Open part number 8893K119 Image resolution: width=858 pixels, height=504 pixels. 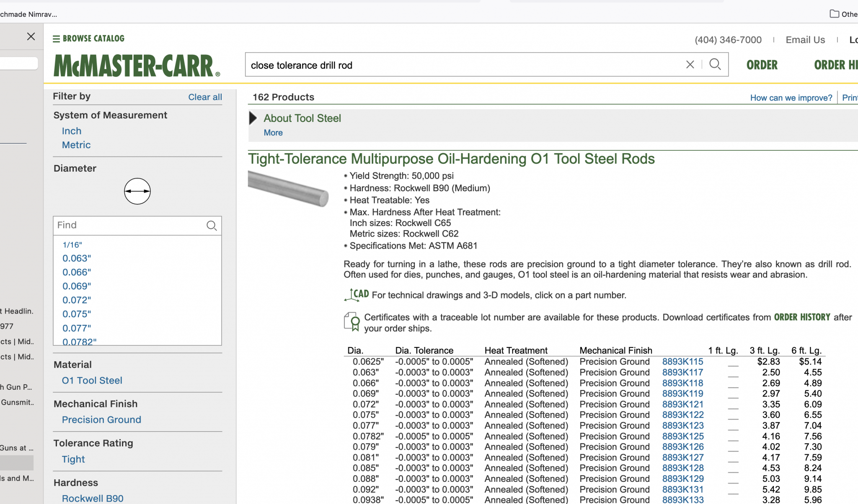tap(682, 393)
